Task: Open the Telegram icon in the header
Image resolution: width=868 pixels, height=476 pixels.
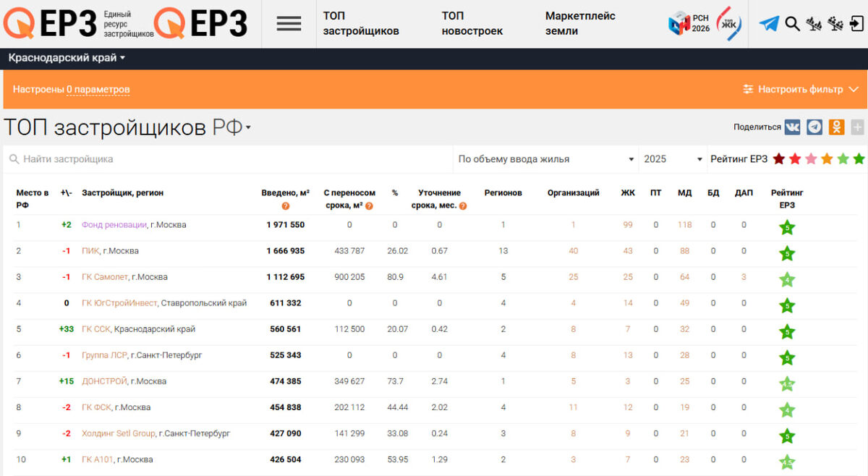Action: (x=769, y=24)
